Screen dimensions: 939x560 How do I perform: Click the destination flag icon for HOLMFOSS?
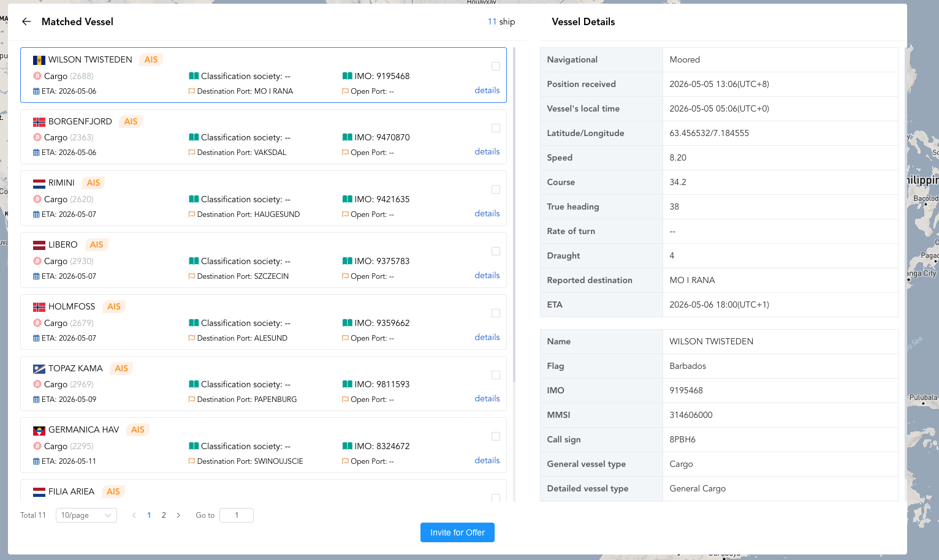point(192,338)
